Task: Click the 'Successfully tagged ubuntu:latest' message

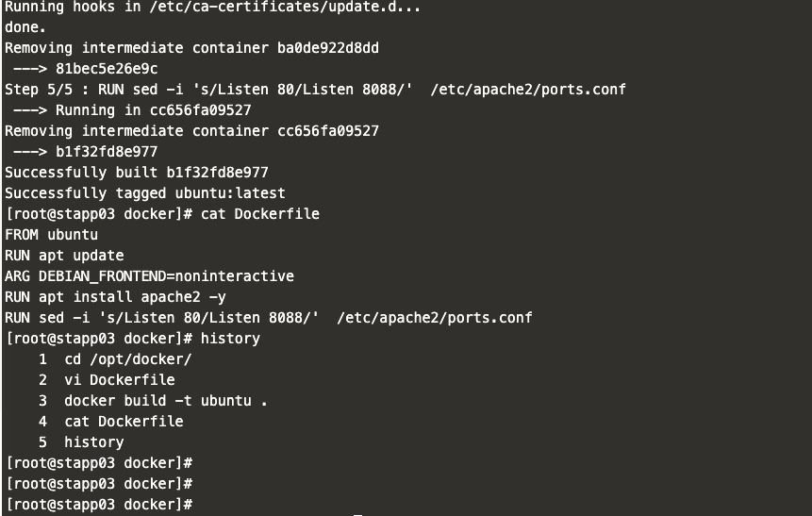Action: coord(144,193)
